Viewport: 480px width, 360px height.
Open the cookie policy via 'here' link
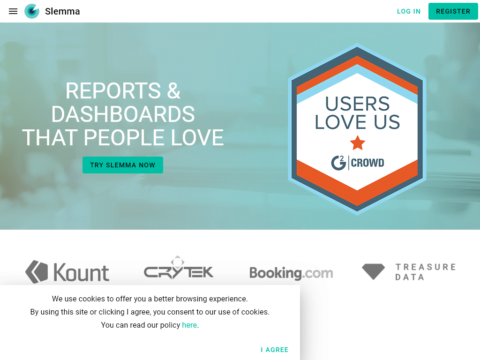[189, 325]
